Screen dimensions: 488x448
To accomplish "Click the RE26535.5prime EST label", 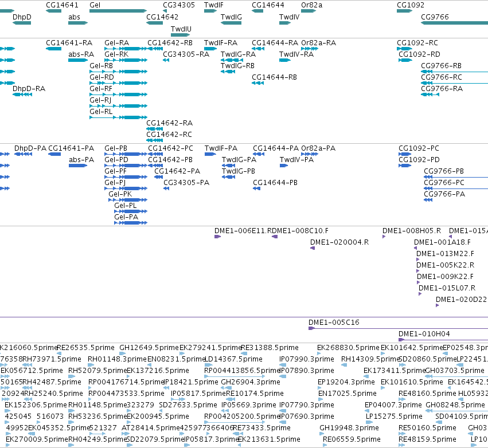I will pyautogui.click(x=86, y=347).
